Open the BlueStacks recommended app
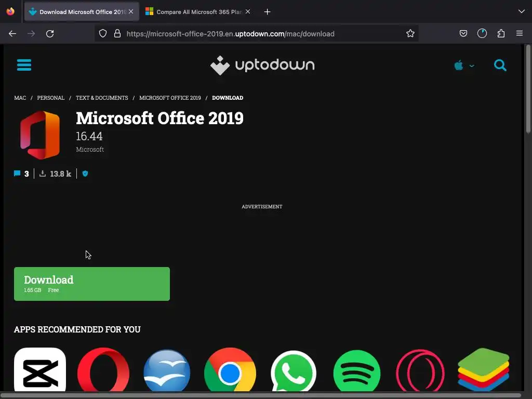The image size is (532, 399). tap(484, 370)
